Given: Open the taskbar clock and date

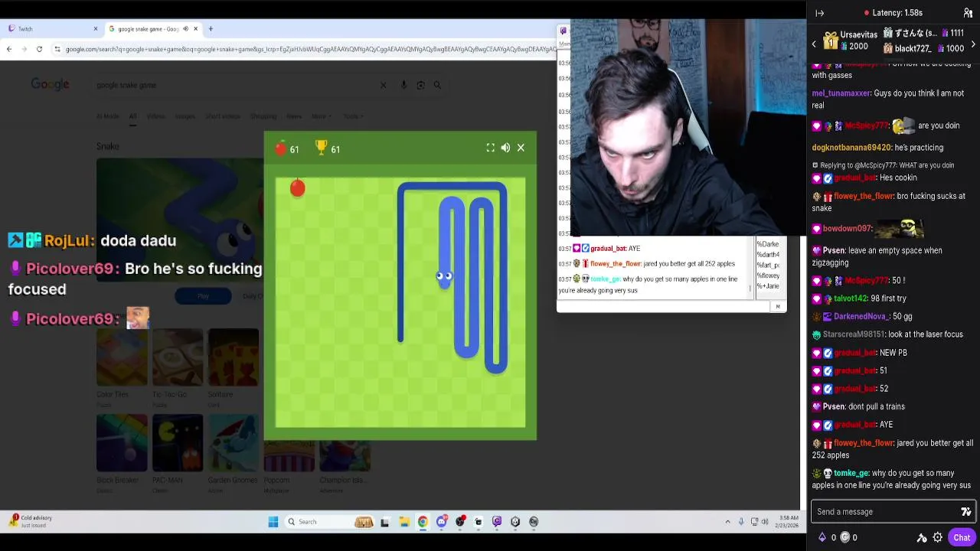Looking at the screenshot, I should coord(789,522).
